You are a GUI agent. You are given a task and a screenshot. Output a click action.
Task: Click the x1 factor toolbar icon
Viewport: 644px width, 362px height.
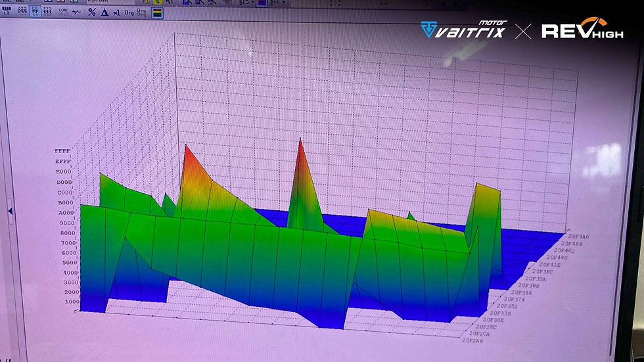click(117, 12)
